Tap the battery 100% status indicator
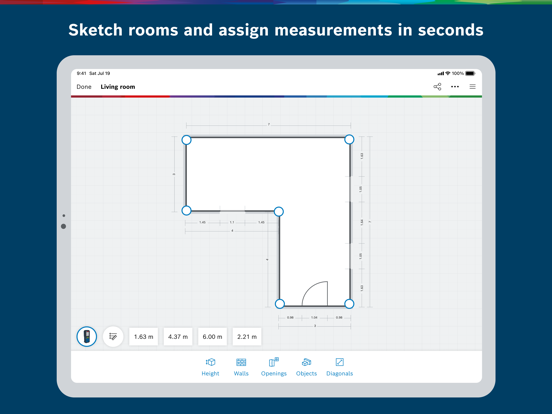The width and height of the screenshot is (552, 414). (x=463, y=73)
